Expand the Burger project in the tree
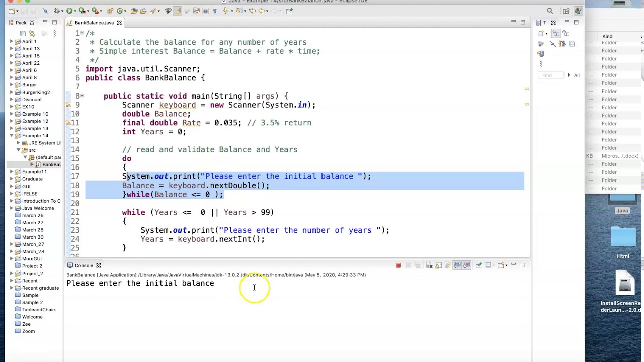 pyautogui.click(x=12, y=85)
